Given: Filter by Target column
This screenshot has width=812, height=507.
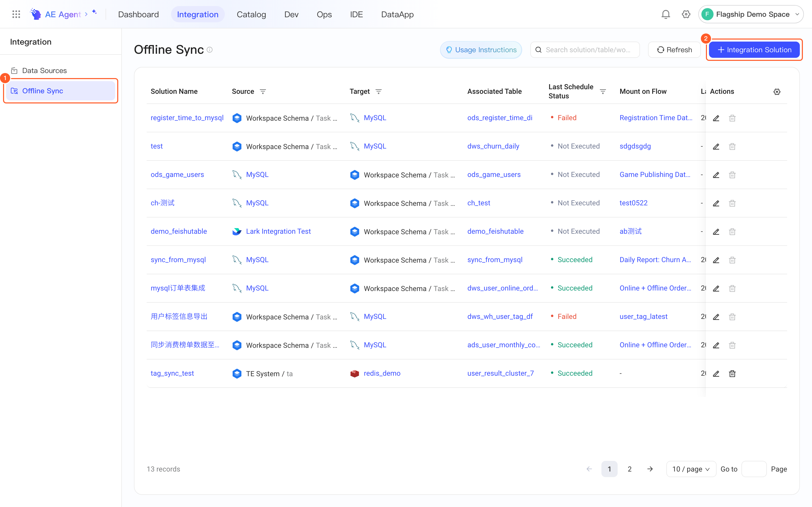Looking at the screenshot, I should [x=378, y=92].
